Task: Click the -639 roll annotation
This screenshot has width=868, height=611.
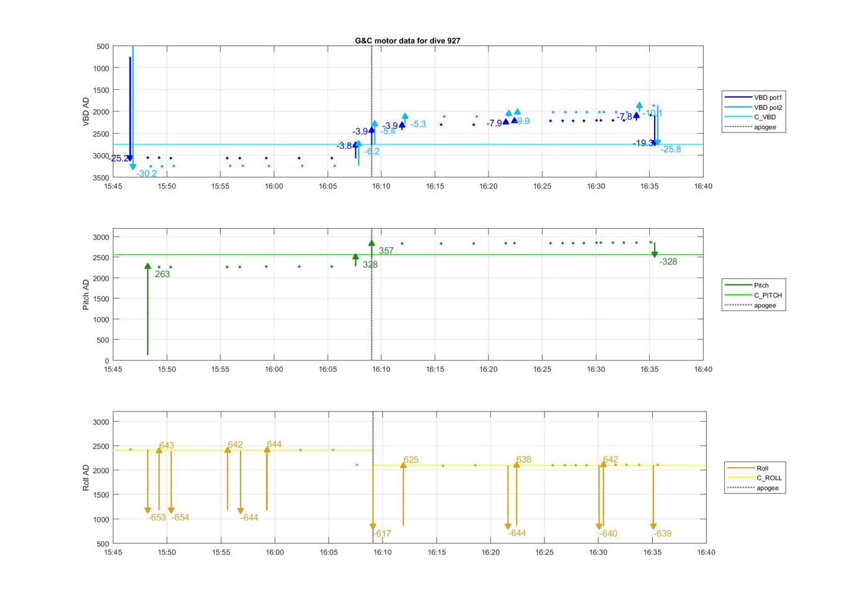Action: [662, 534]
